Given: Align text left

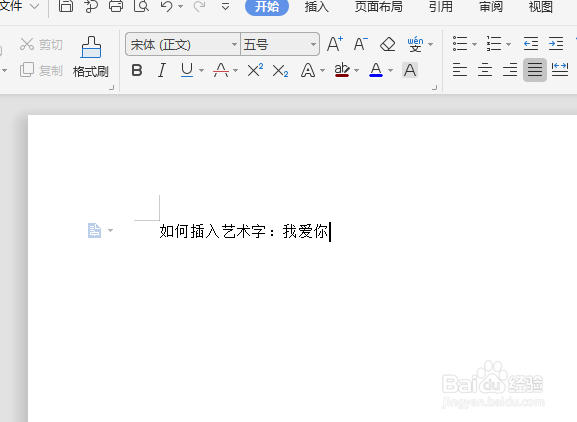Looking at the screenshot, I should pos(460,70).
